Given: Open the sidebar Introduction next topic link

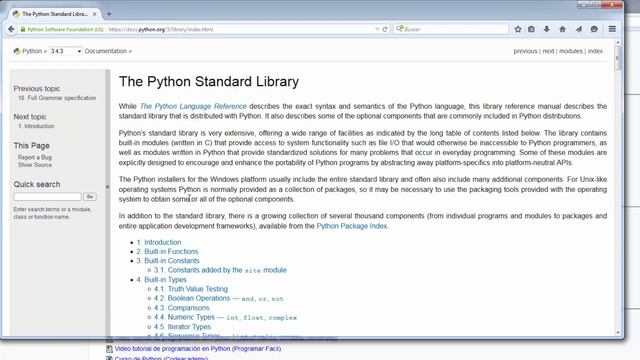Looking at the screenshot, I should click(x=36, y=126).
